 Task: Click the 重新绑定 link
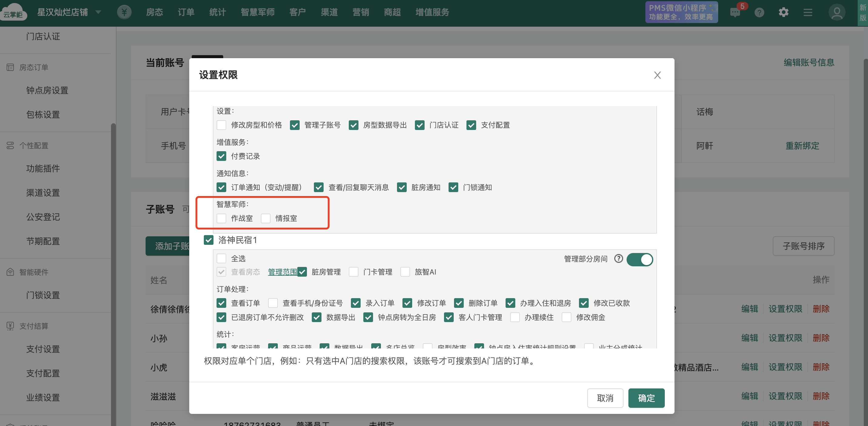pyautogui.click(x=802, y=145)
